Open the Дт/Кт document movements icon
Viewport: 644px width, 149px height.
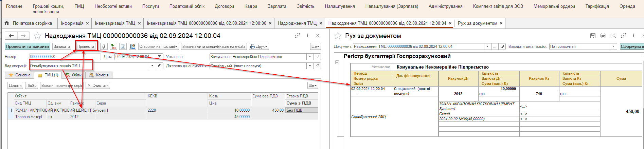point(113,46)
